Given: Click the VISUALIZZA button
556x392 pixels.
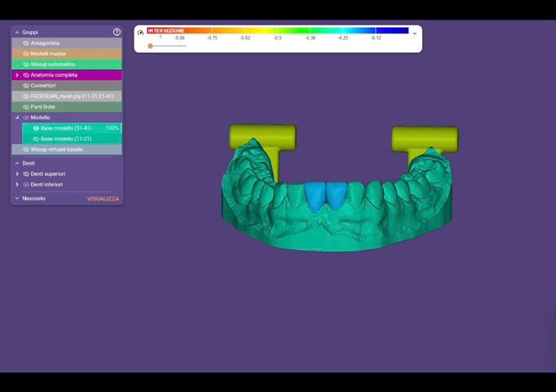Looking at the screenshot, I should click(103, 198).
